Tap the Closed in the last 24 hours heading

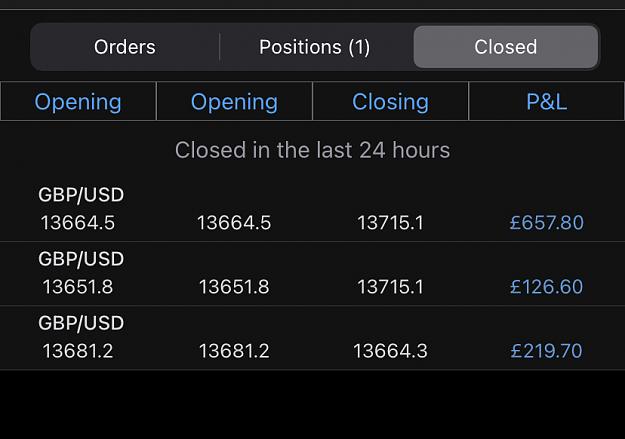point(312,150)
